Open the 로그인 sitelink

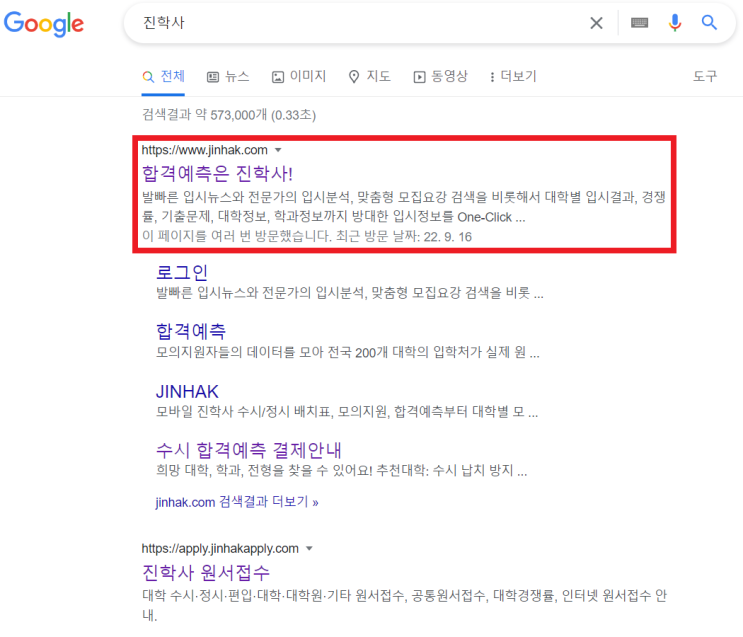[x=182, y=273]
